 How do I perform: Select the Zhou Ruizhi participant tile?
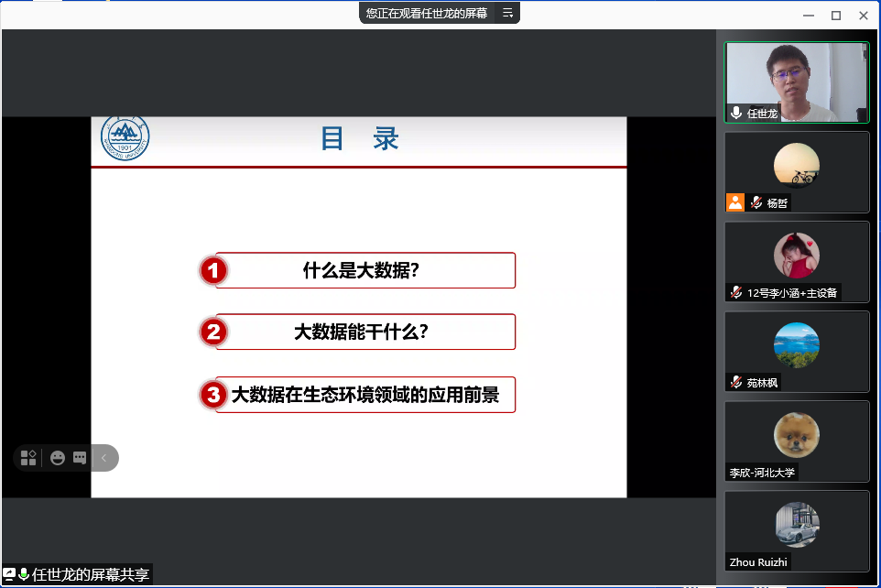[796, 531]
